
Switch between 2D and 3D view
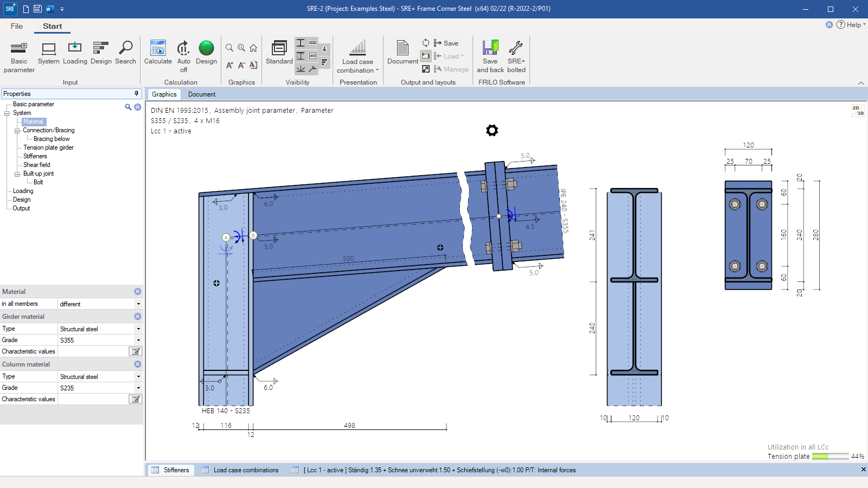858,111
